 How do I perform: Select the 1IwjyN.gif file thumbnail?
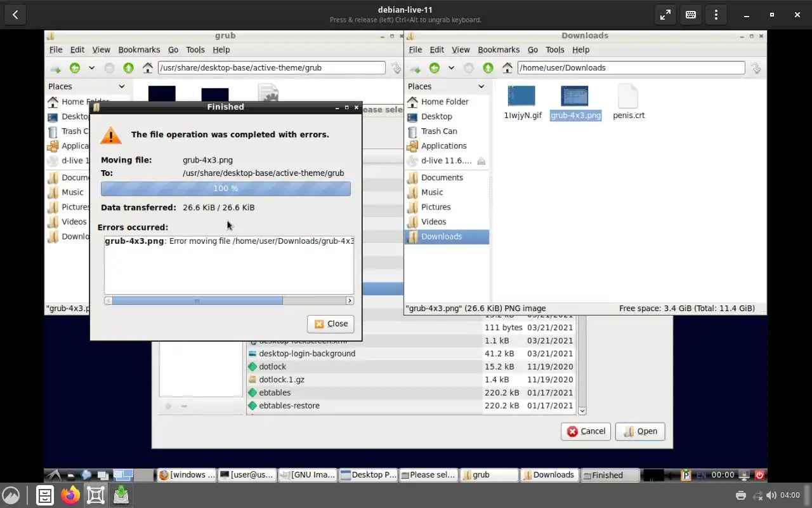pyautogui.click(x=522, y=97)
